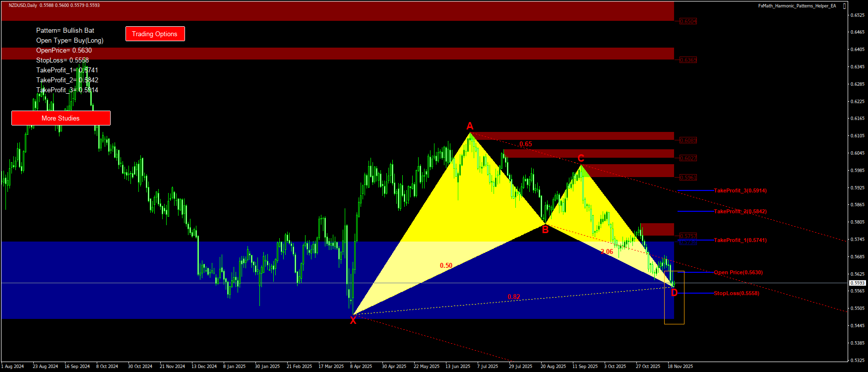Image resolution: width=868 pixels, height=372 pixels.
Task: Select the red A pattern point marker
Action: coord(470,126)
